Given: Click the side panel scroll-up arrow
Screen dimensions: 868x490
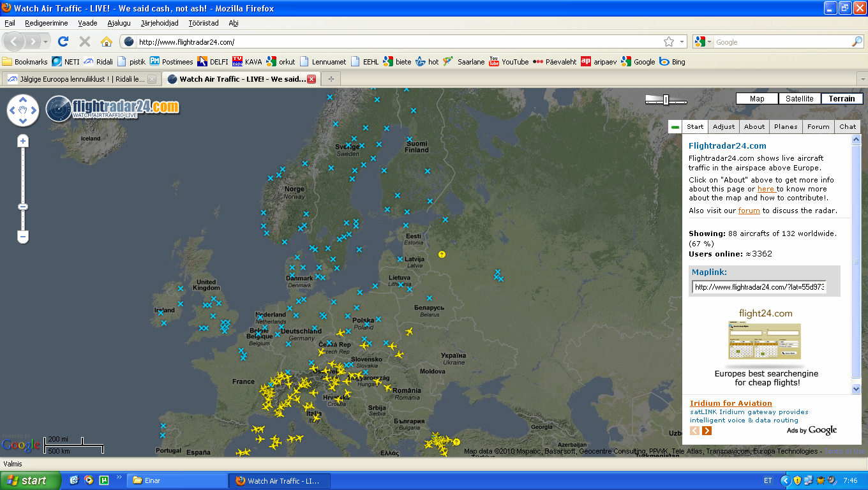Looking at the screenshot, I should point(856,140).
